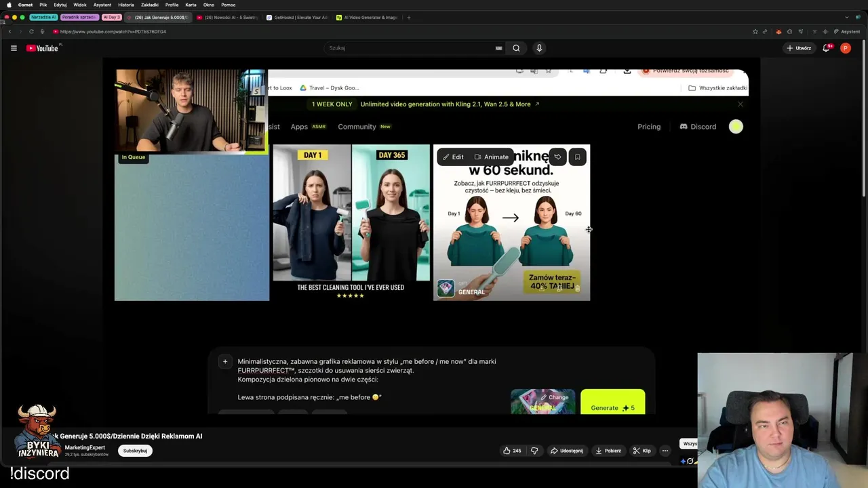Dislike the video
This screenshot has width=868, height=488.
[x=534, y=451]
